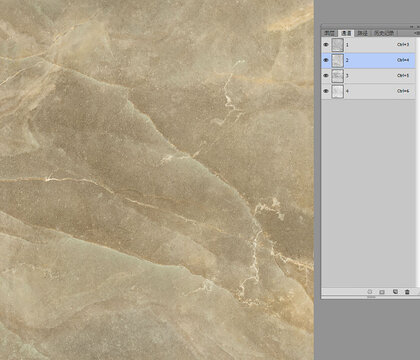Hide channel 1 using its eye icon

[326, 44]
